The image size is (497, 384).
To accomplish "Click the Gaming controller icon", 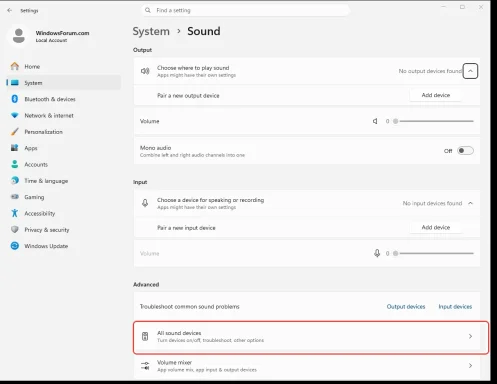I will (x=15, y=197).
